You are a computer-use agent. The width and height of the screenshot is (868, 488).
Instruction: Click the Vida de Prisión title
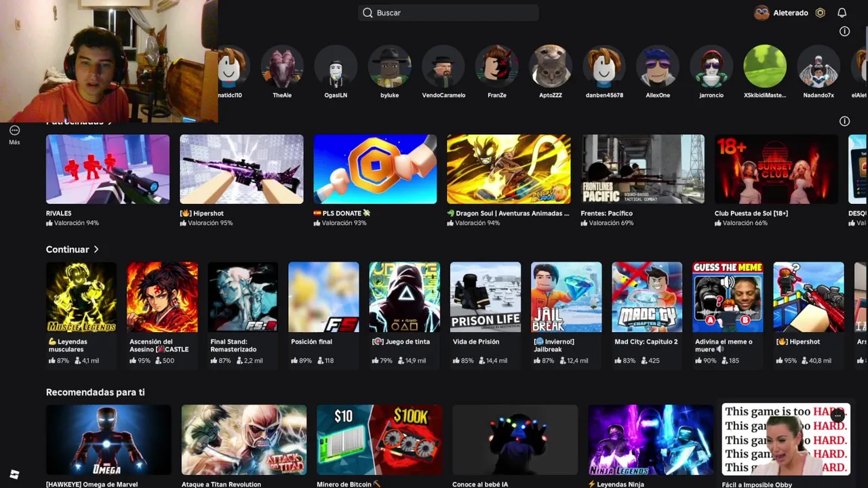click(x=476, y=342)
